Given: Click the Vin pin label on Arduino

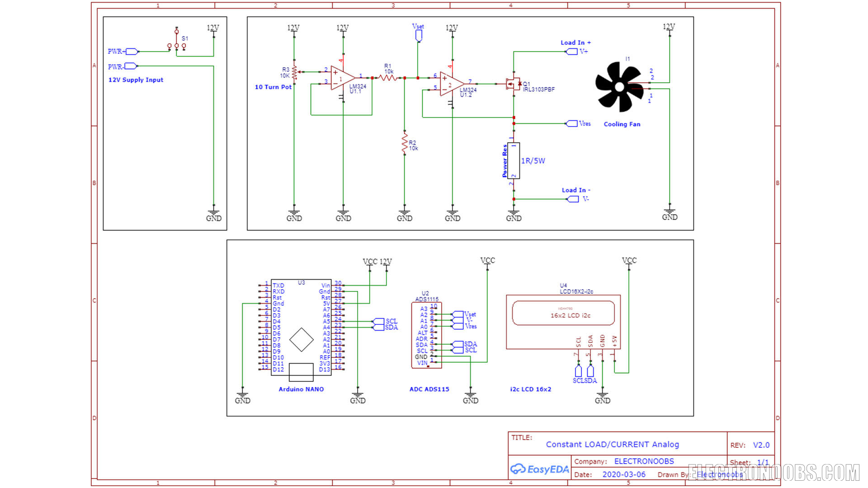Looking at the screenshot, I should (325, 286).
